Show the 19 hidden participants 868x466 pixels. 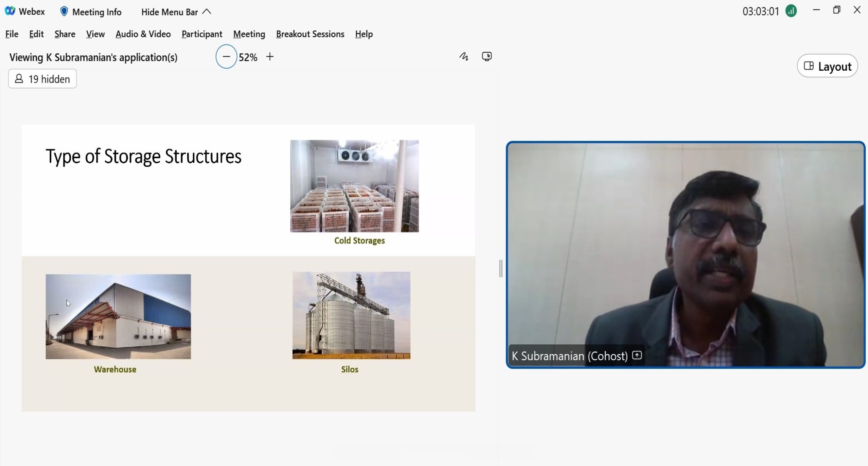coord(43,79)
